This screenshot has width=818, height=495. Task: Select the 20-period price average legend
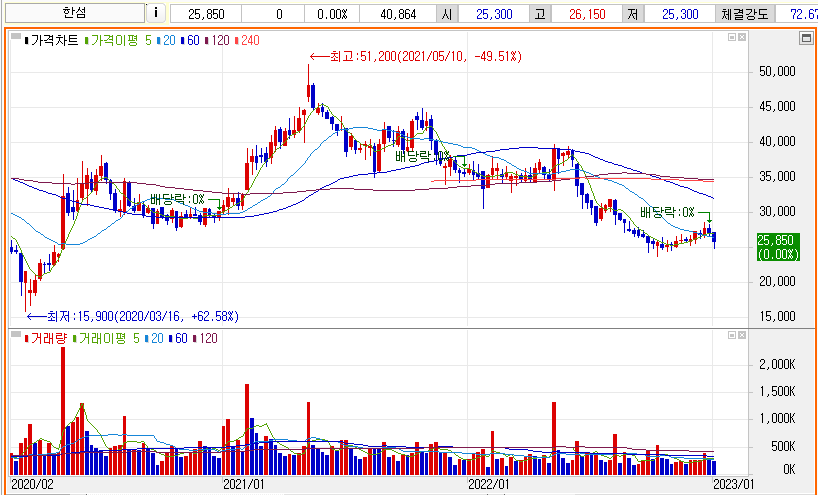coord(165,40)
